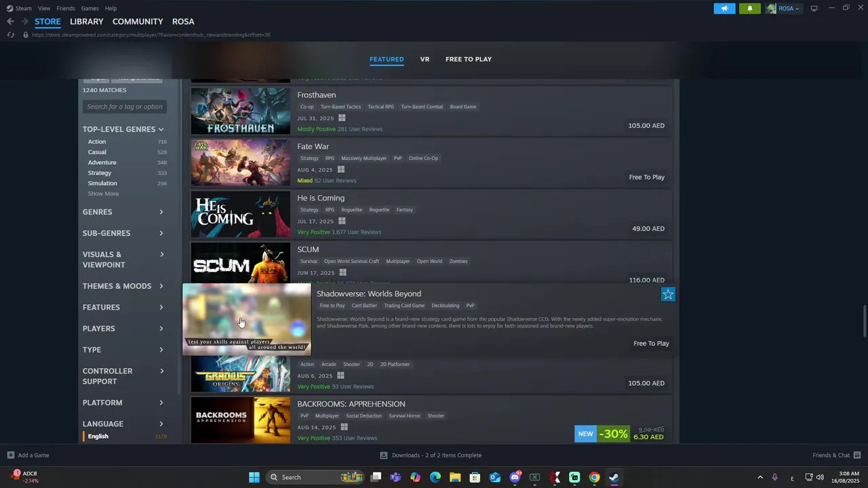Filter by Action genre
Screen dimensions: 868x488
pos(97,142)
